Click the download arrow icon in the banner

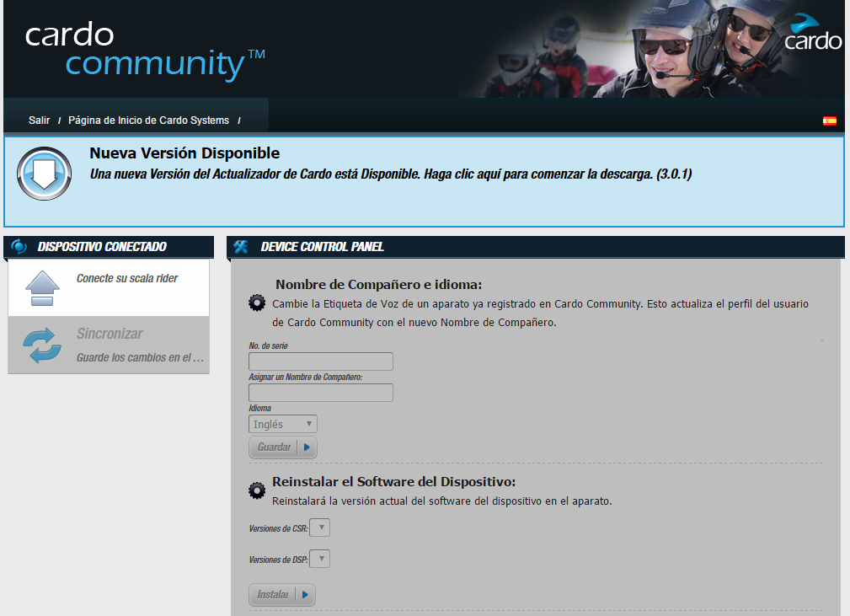[44, 174]
